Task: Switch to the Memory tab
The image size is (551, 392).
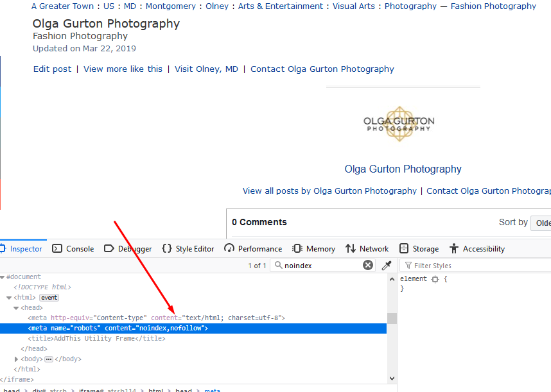Action: click(x=313, y=249)
